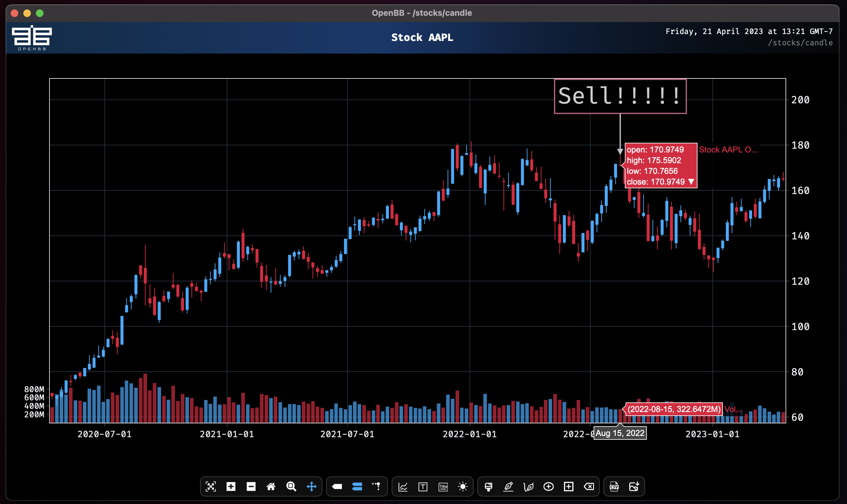847x504 pixels.
Task: Select the magnifier zoom tool
Action: 291,486
